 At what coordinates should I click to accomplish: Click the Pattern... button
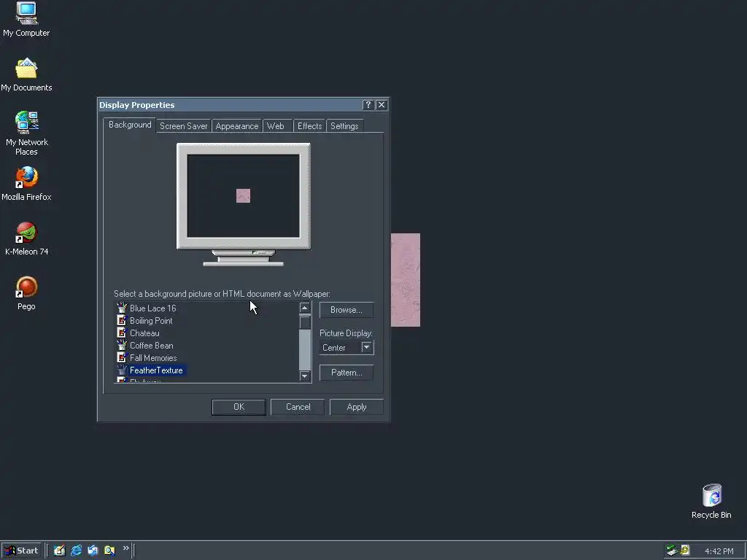tap(347, 373)
